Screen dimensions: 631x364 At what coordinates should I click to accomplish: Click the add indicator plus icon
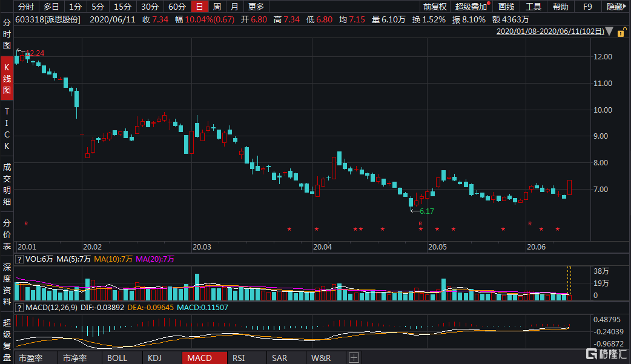(x=354, y=357)
